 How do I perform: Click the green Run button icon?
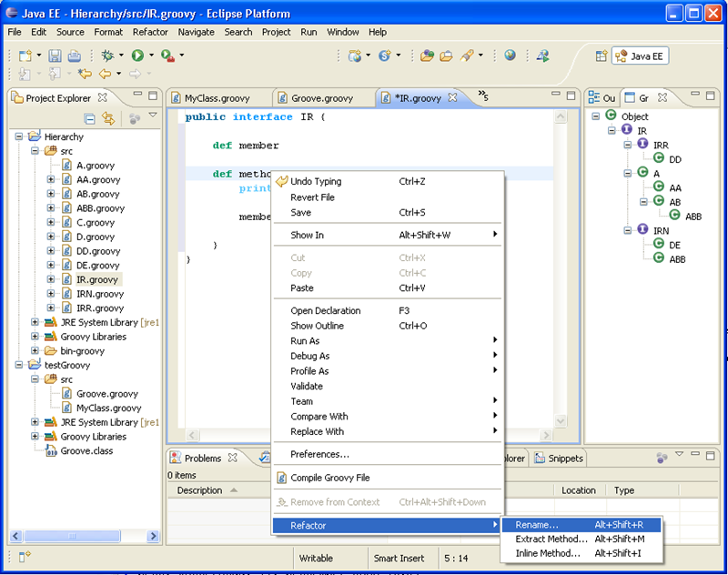[x=138, y=55]
